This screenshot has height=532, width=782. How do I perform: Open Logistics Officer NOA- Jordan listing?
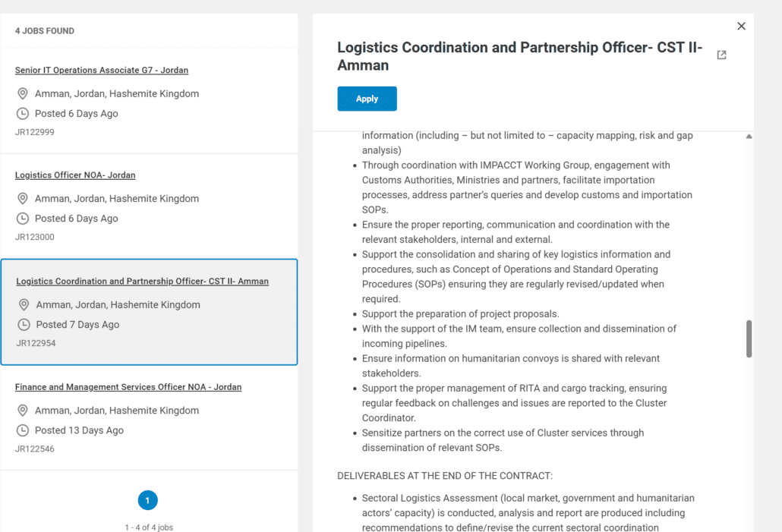click(75, 175)
